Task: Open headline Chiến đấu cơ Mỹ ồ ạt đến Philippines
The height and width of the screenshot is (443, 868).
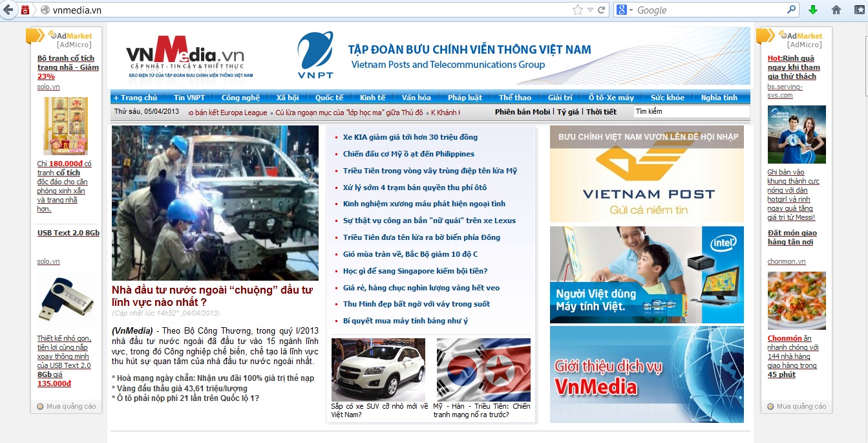Action: [408, 154]
